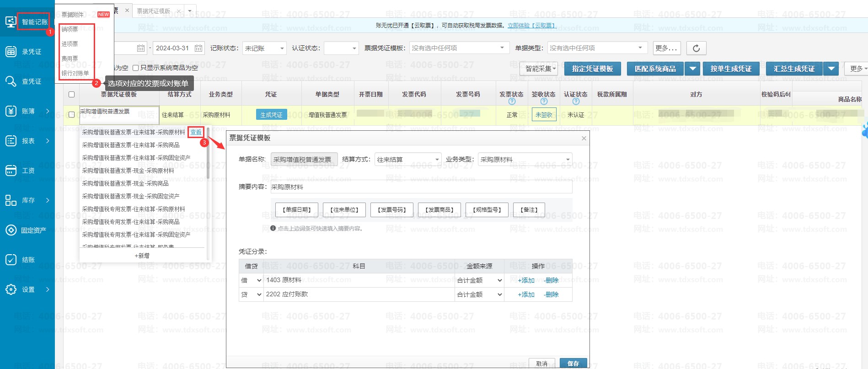Toggle 只显示系统商品为空 checkbox

135,68
